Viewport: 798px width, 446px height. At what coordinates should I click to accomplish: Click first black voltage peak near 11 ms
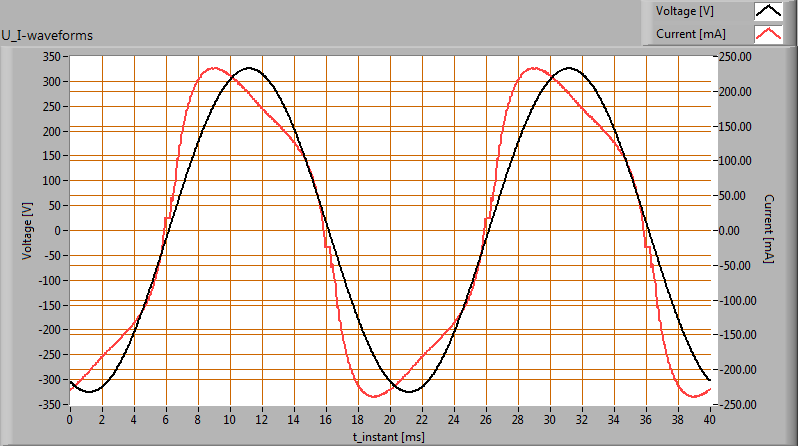click(248, 69)
